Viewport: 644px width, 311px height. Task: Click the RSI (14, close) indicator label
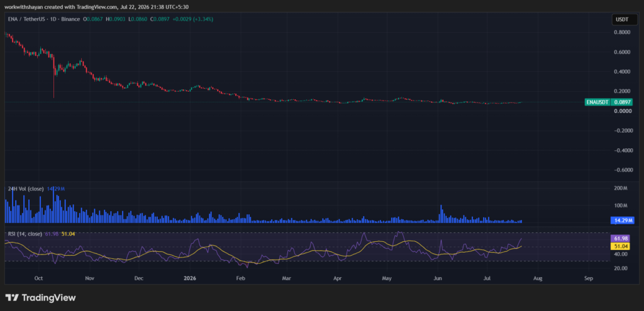tap(25, 234)
